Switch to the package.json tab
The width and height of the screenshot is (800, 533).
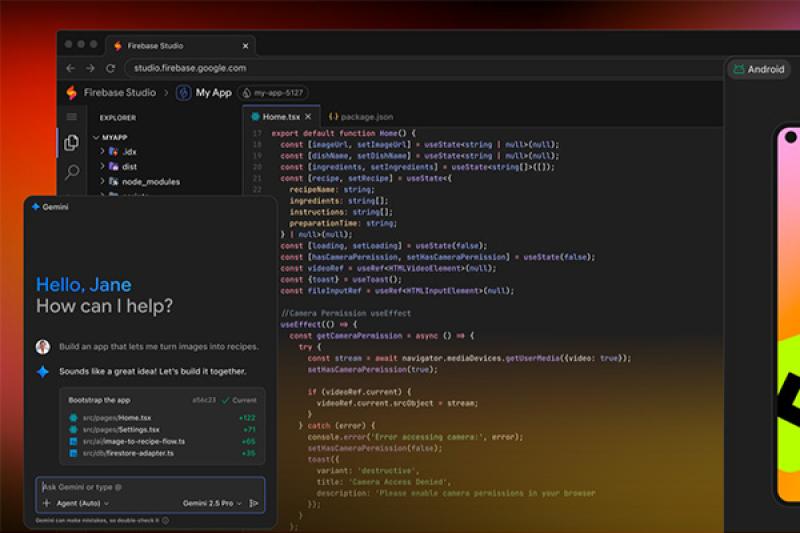tap(362, 117)
